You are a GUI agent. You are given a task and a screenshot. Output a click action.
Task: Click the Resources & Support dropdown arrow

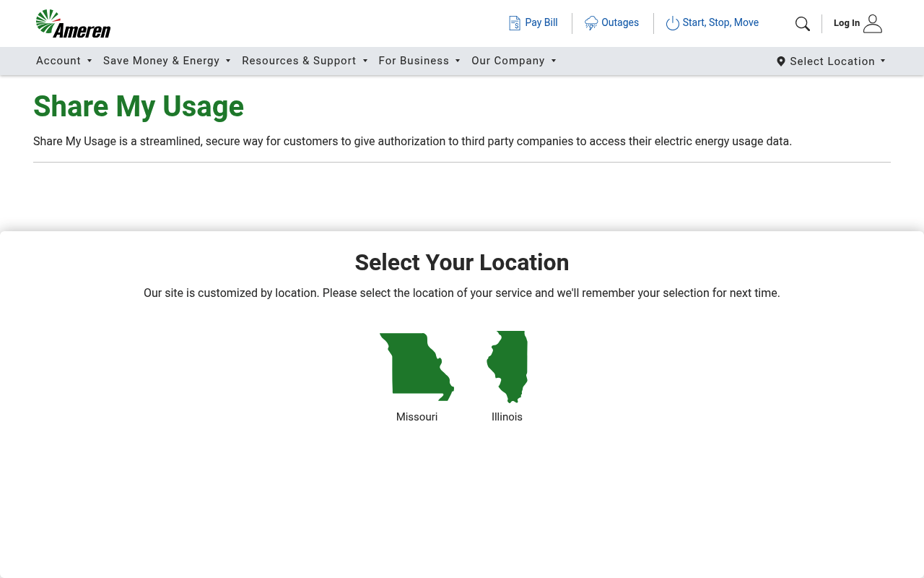click(x=365, y=61)
